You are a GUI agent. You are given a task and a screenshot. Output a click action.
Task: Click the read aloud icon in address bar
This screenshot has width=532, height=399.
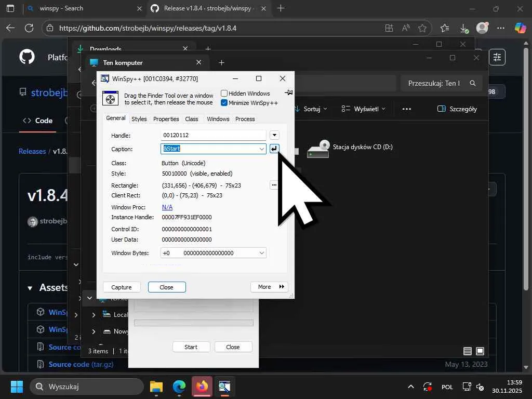point(406,28)
